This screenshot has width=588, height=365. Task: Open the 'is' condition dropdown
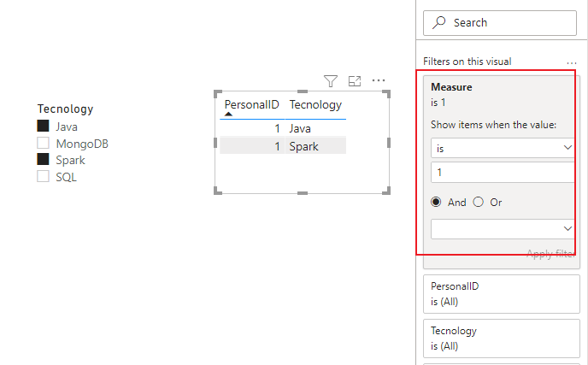coord(503,148)
